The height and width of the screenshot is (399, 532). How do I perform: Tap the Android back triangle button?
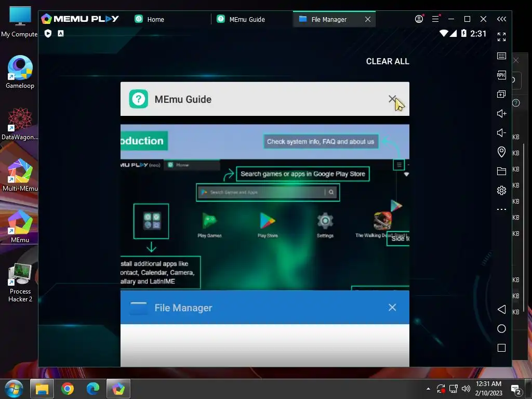tap(501, 309)
